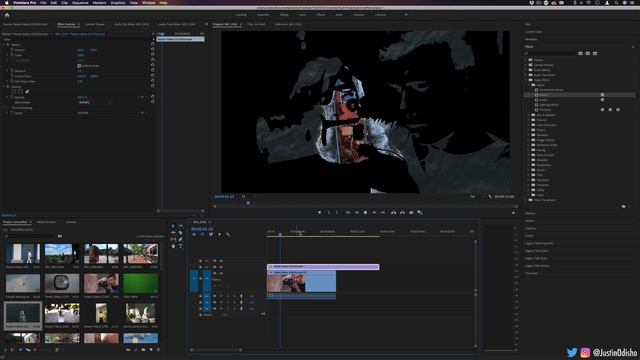
Task: Click New Custom Bin in the Effects panel
Action: click(624, 207)
